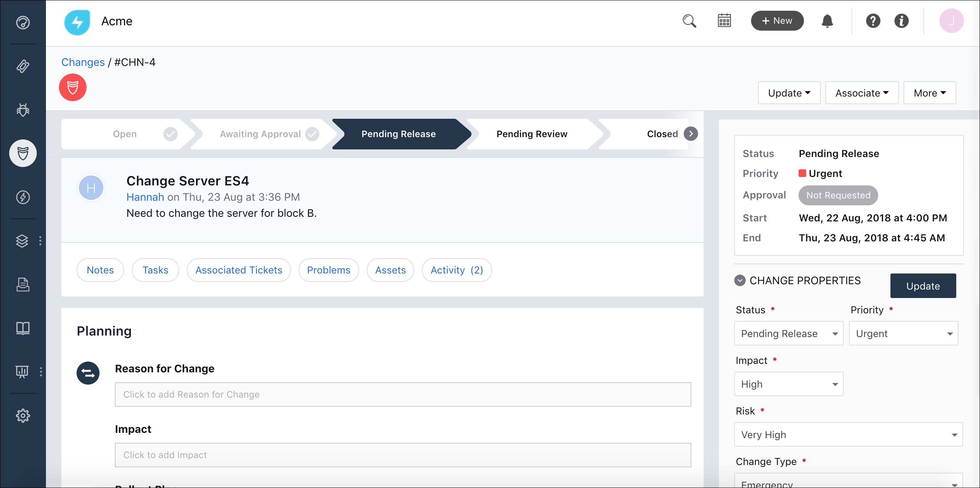Open the help question mark icon
This screenshot has width=980, height=488.
point(873,21)
